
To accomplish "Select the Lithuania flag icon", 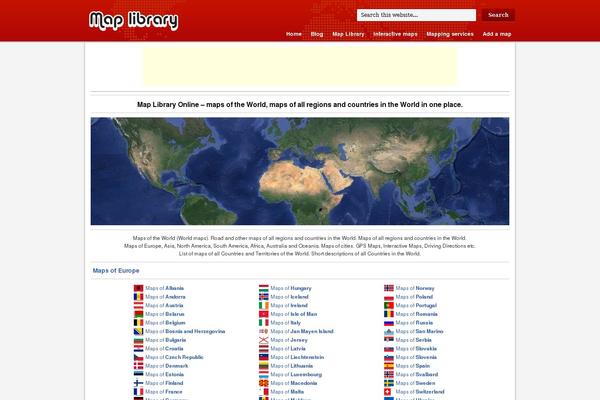I will click(x=264, y=366).
